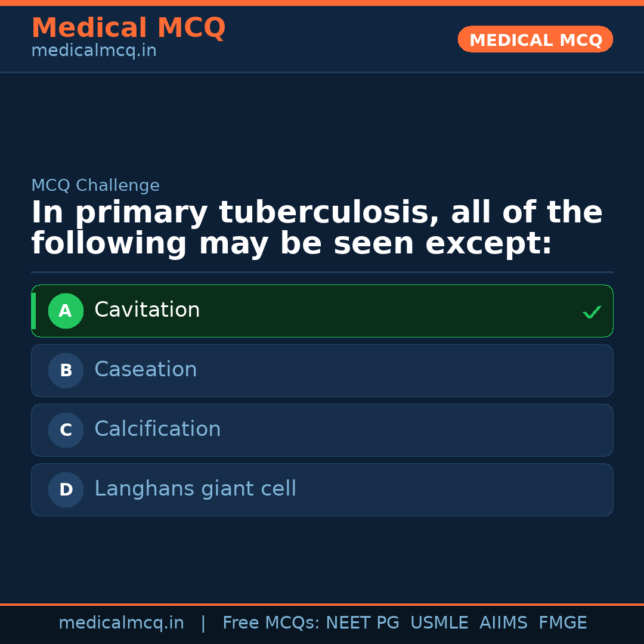644x644 pixels.
Task: Open the medicalmcq.in link in footer
Action: click(x=121, y=623)
